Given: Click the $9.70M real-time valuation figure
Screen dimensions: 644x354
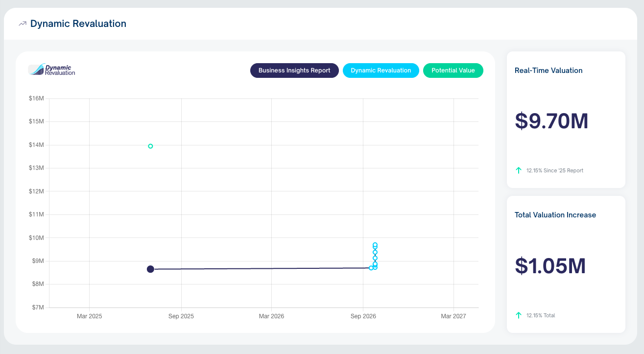Looking at the screenshot, I should (x=551, y=121).
